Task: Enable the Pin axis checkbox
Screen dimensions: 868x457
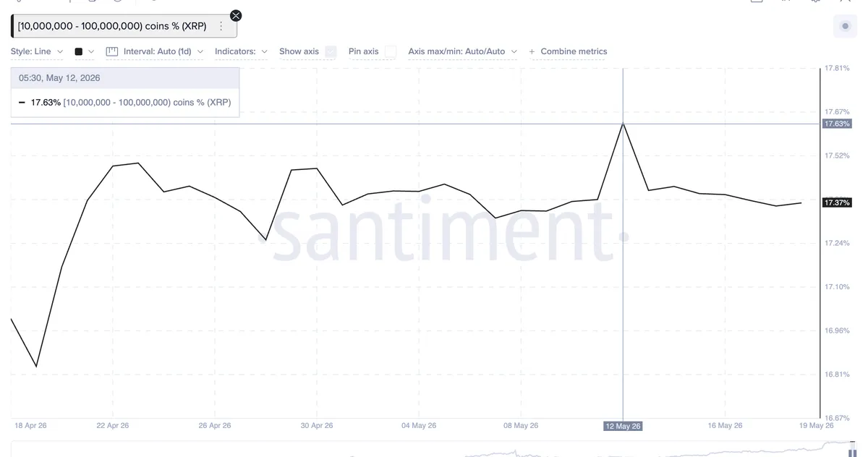Action: point(391,51)
